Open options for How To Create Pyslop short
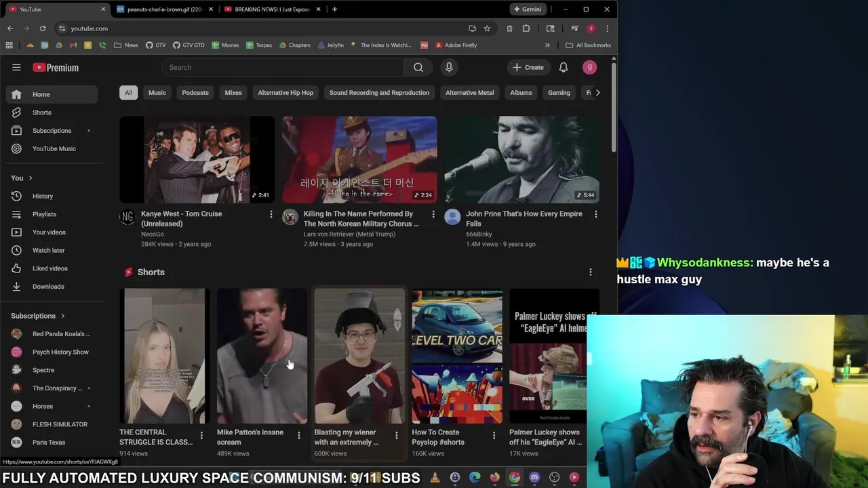Screen dimensions: 868x488 (x=494, y=435)
